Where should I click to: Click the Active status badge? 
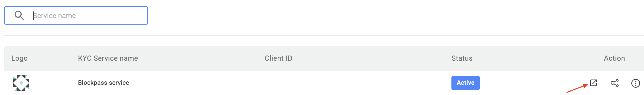point(466,83)
